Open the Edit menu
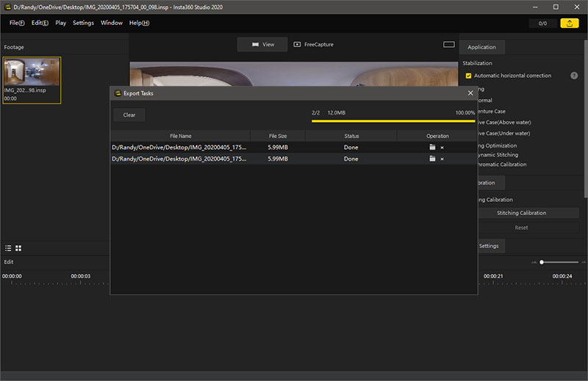The height and width of the screenshot is (381, 588). tap(40, 23)
